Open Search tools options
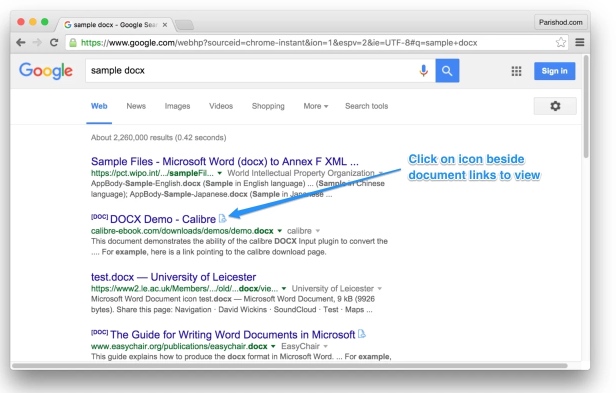 [x=367, y=106]
